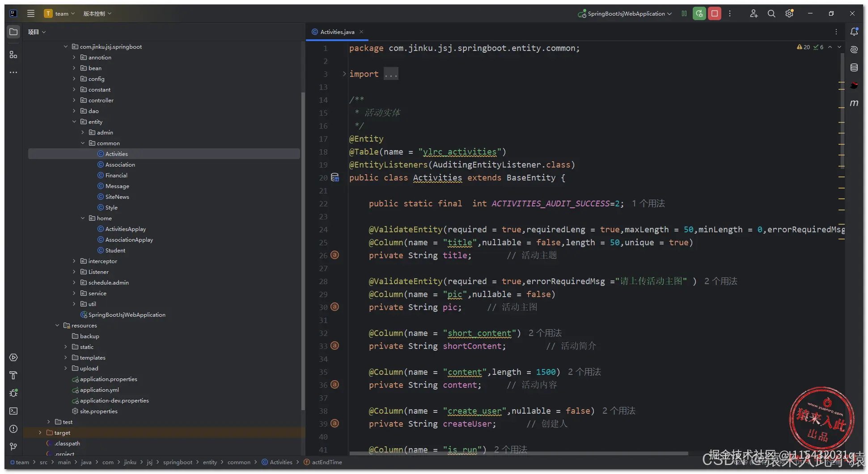Open the Problems tool window
This screenshot has height=474, width=868.
click(x=13, y=429)
